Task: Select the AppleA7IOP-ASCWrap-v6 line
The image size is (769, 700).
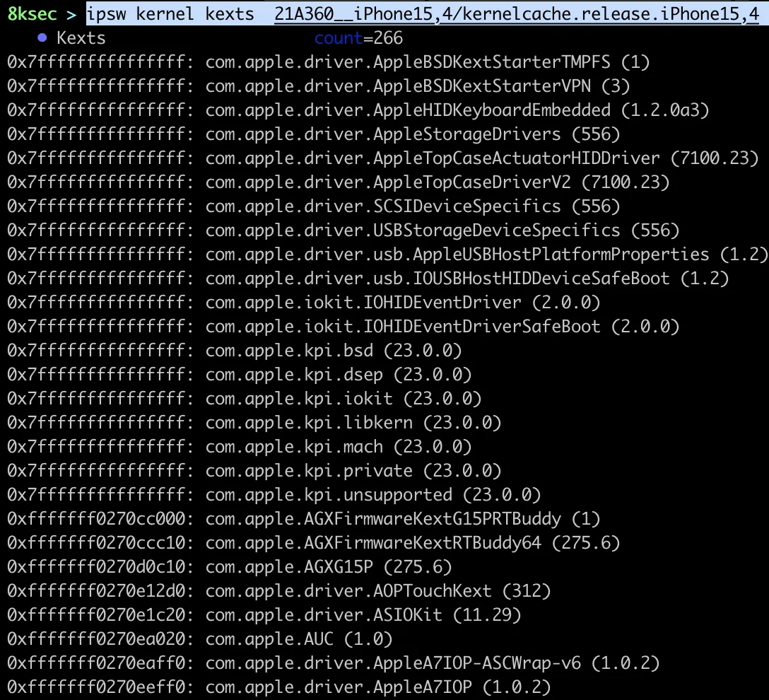Action: pos(432,663)
